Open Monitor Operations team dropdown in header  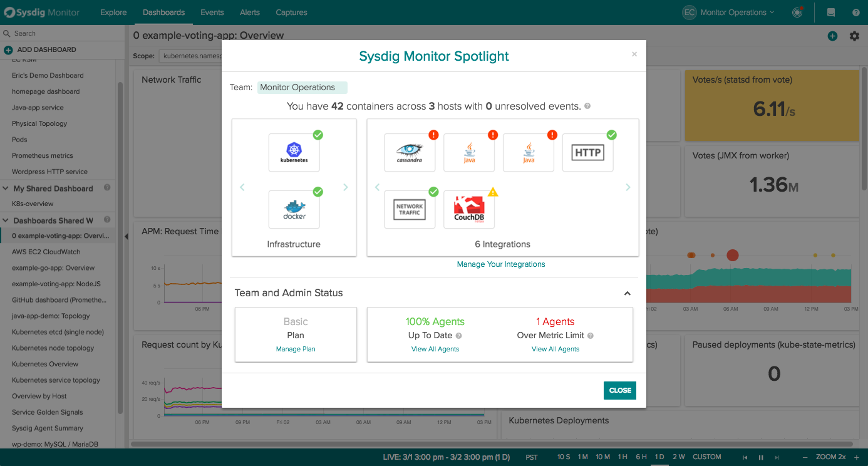738,13
